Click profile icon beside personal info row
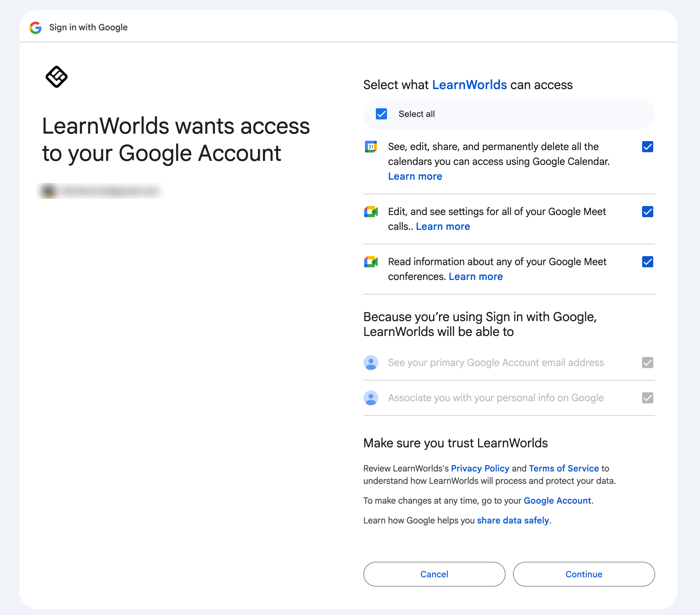 (x=371, y=398)
